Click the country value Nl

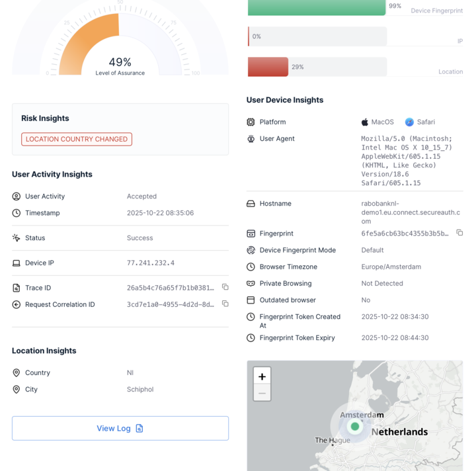click(x=130, y=372)
